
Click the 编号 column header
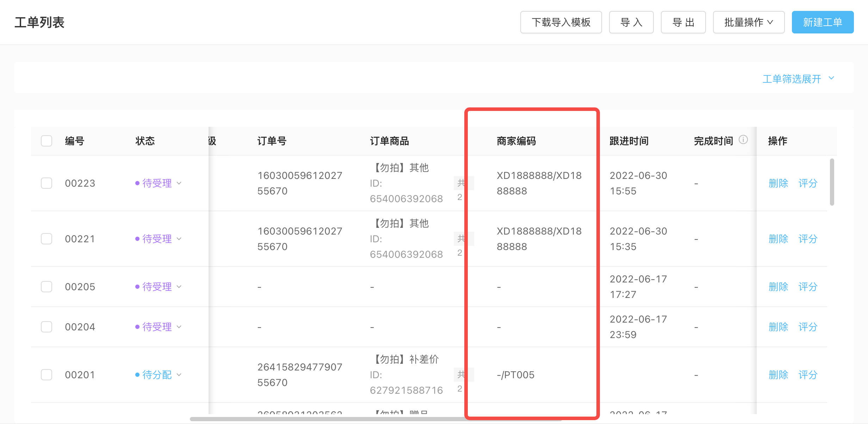74,141
